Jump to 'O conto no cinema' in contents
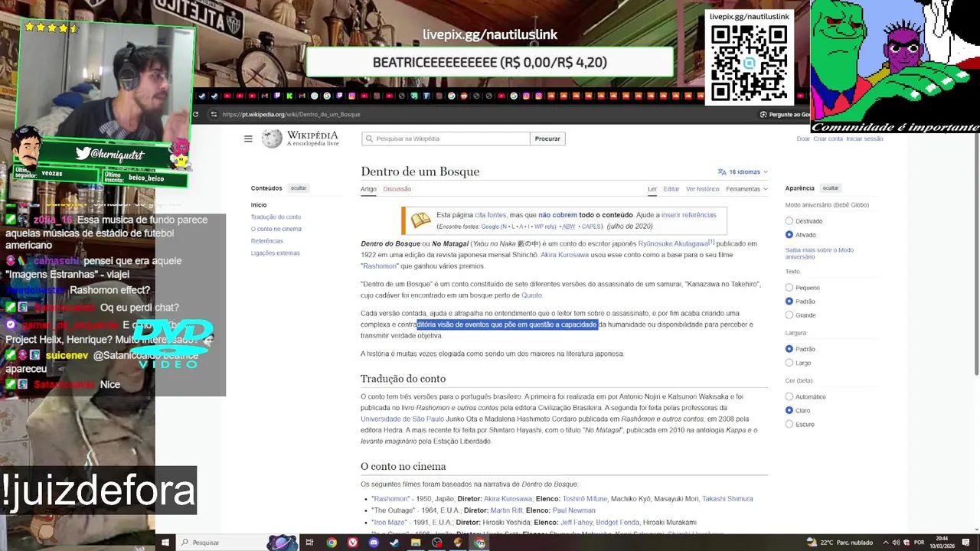Image resolution: width=980 pixels, height=551 pixels. [x=276, y=229]
